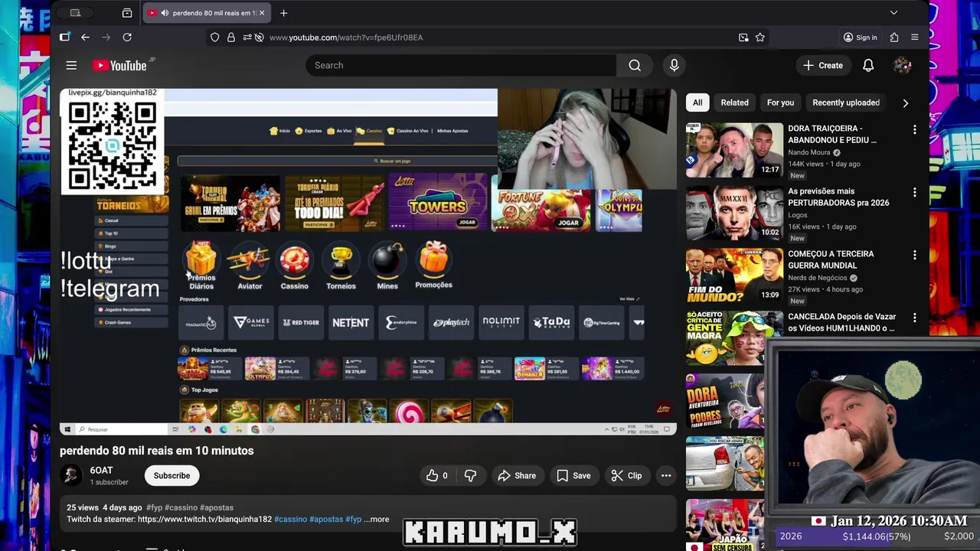The width and height of the screenshot is (980, 551).
Task: Save the video to a playlist
Action: [x=573, y=476]
